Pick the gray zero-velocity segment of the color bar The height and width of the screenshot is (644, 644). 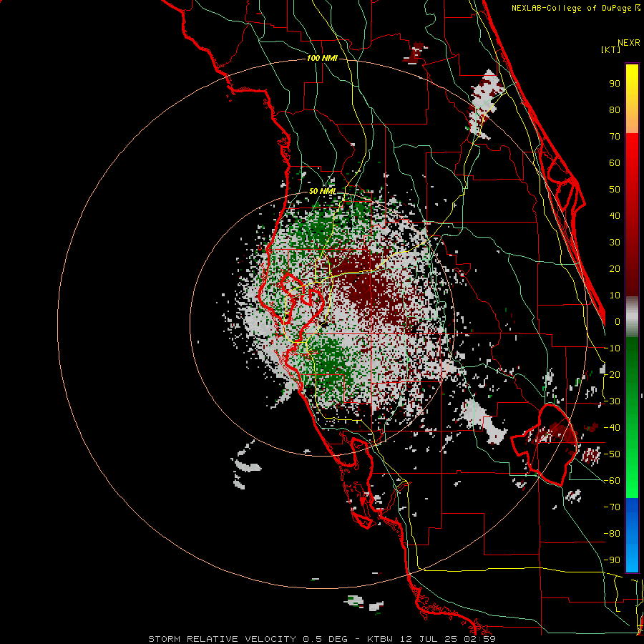coord(632,317)
